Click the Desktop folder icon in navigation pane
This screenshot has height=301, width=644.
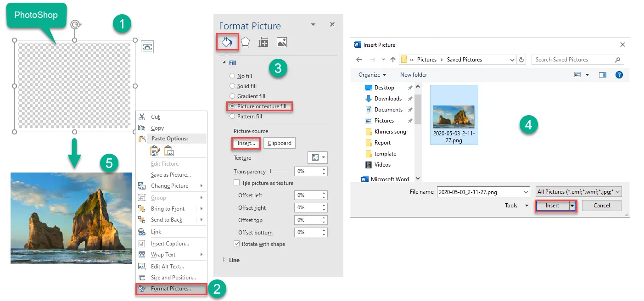point(369,88)
